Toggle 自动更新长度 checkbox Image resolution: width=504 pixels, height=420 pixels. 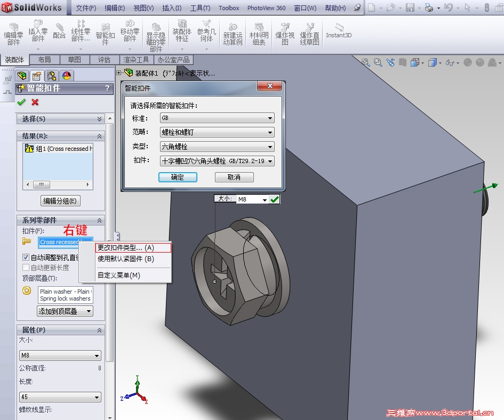(x=26, y=268)
